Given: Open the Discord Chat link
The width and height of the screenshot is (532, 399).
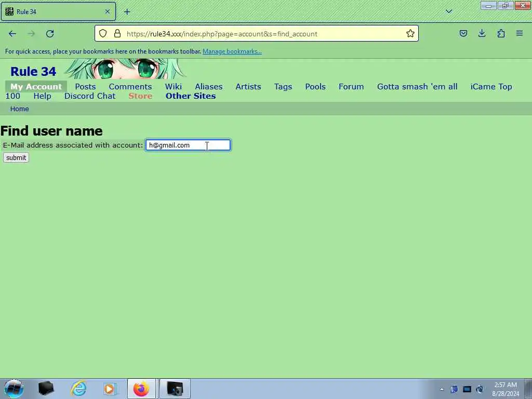Looking at the screenshot, I should tap(90, 96).
